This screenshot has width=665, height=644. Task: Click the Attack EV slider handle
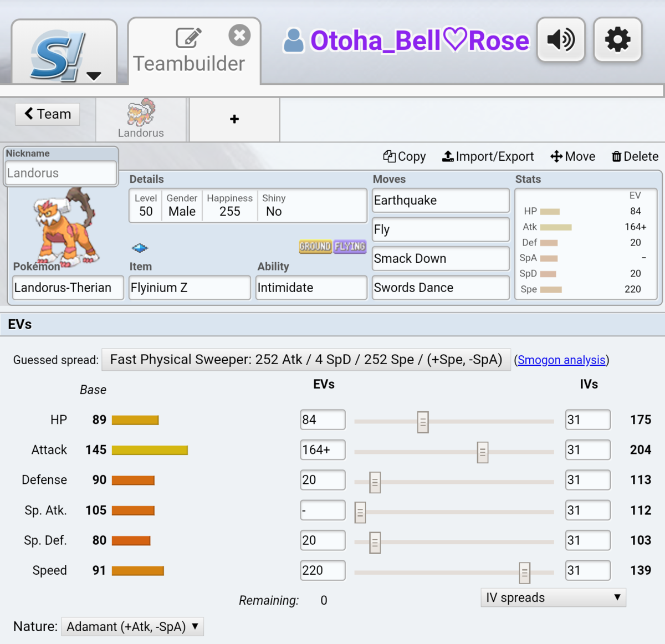click(483, 453)
